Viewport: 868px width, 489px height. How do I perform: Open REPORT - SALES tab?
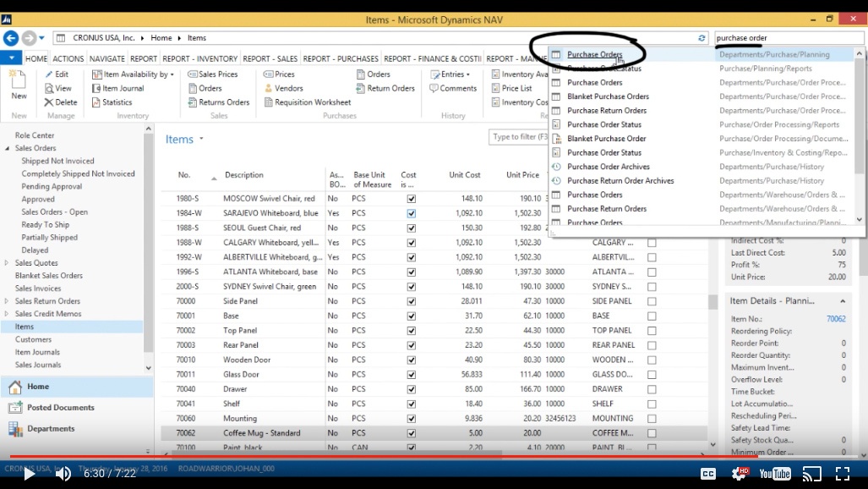(x=270, y=58)
